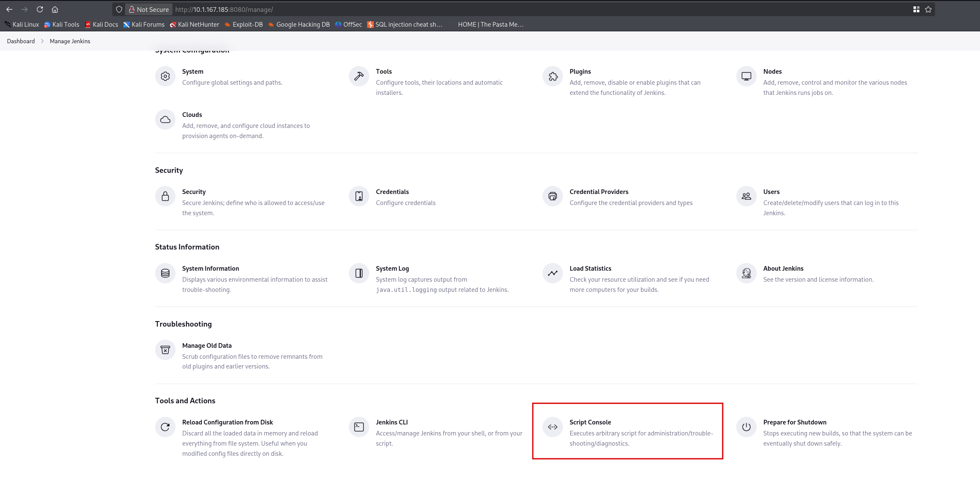The image size is (980, 488).
Task: Click the System Log book icon
Action: pyautogui.click(x=359, y=273)
